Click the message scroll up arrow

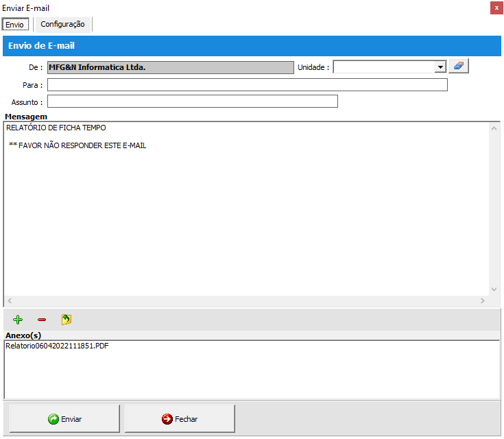(x=494, y=129)
